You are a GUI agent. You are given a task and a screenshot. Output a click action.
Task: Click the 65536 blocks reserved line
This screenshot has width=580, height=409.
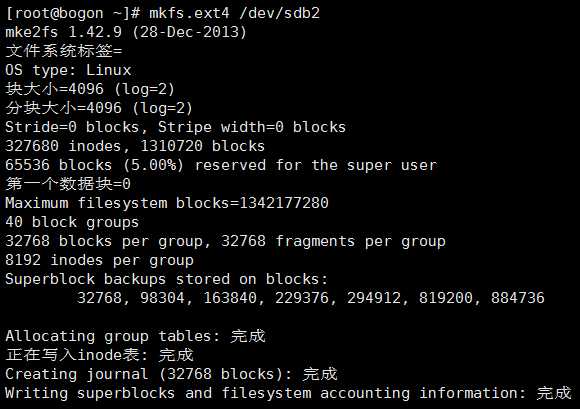click(221, 165)
